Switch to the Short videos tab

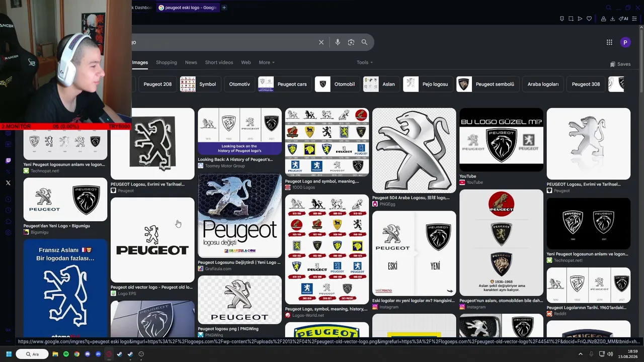219,62
